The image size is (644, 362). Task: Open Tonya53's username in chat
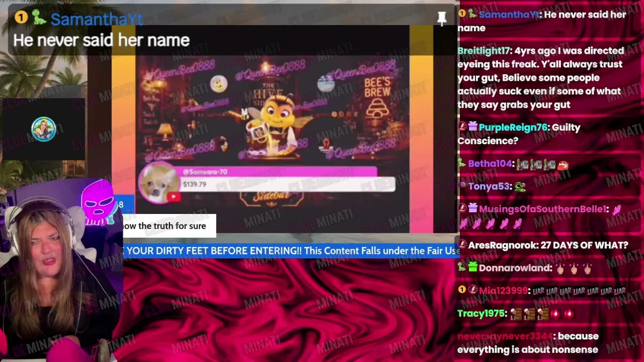coord(489,186)
